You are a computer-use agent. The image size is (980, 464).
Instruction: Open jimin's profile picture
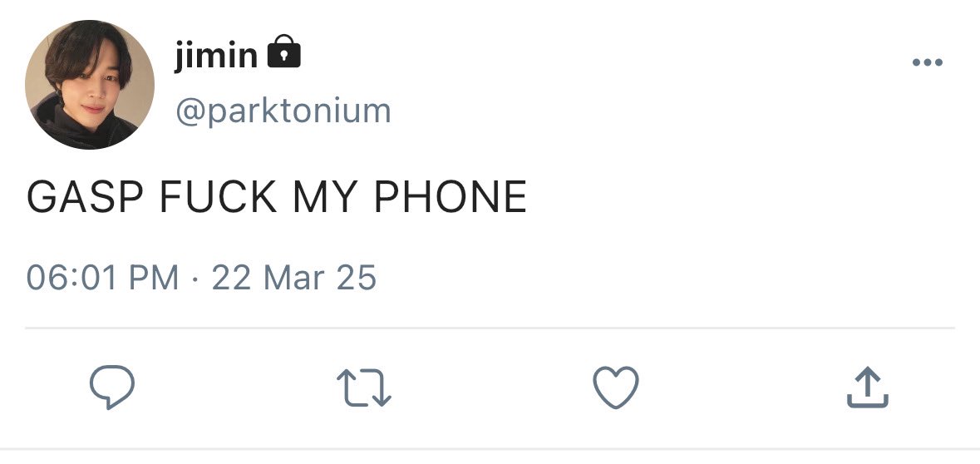pos(90,85)
